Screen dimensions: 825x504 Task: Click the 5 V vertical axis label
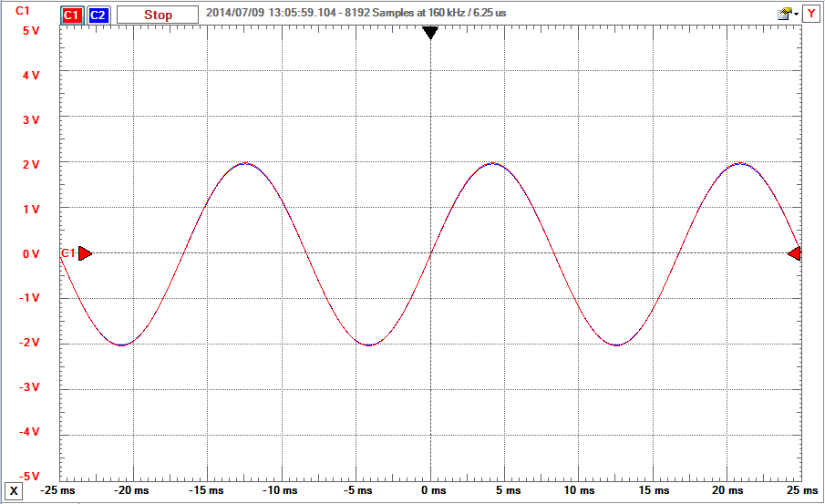pyautogui.click(x=30, y=30)
